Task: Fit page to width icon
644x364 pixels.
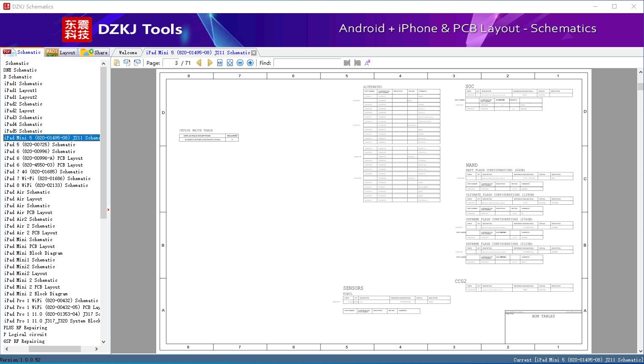Action: point(220,63)
